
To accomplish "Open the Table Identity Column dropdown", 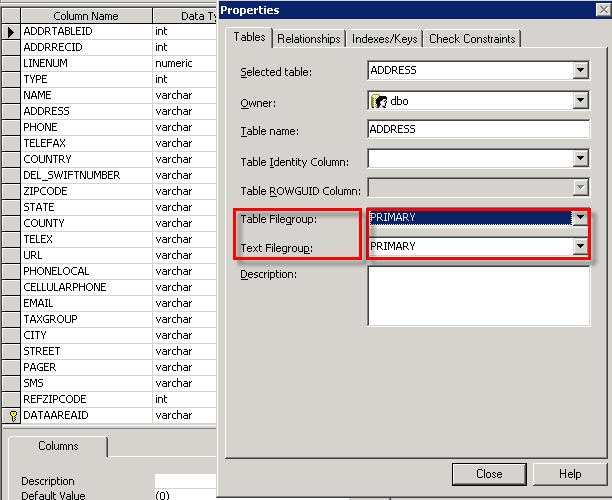I will (x=581, y=158).
